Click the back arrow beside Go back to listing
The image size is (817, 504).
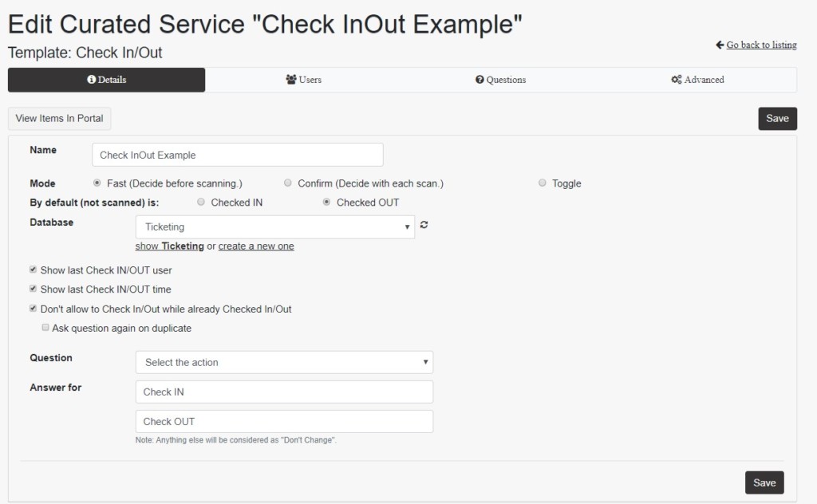pyautogui.click(x=718, y=45)
